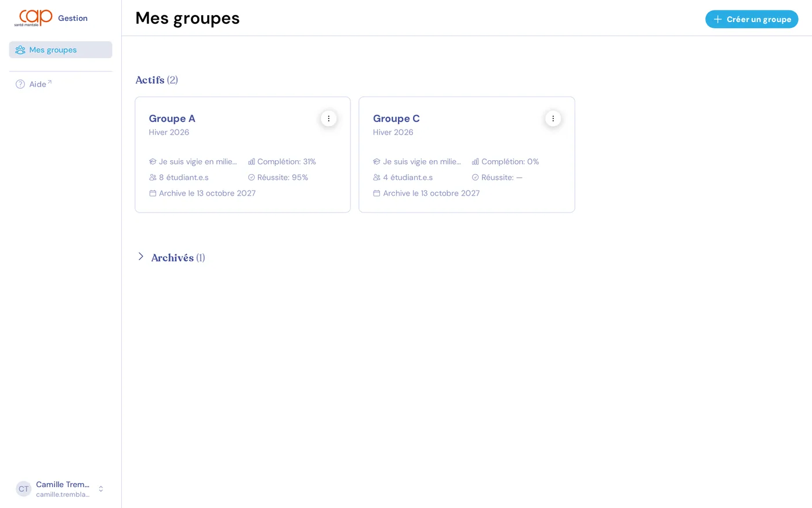Click Hiver 2026 under Groupe A
Screen dimensions: 812x508
(x=169, y=132)
